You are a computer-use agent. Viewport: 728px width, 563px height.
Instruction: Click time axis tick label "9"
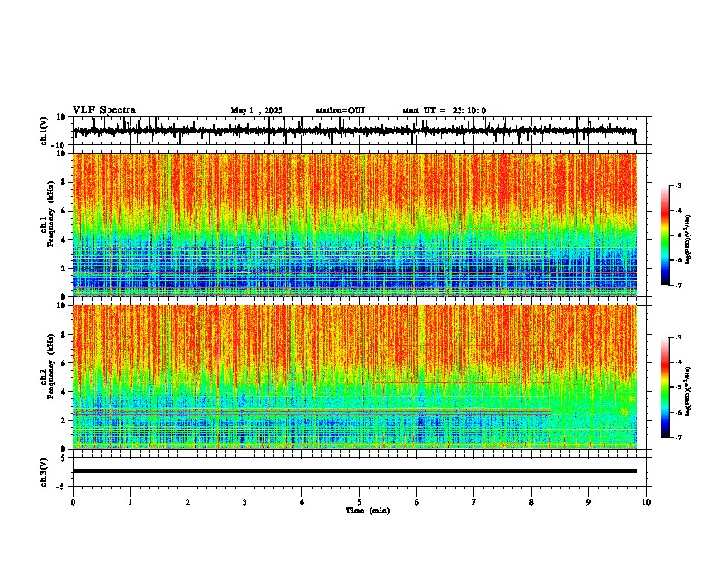point(588,502)
